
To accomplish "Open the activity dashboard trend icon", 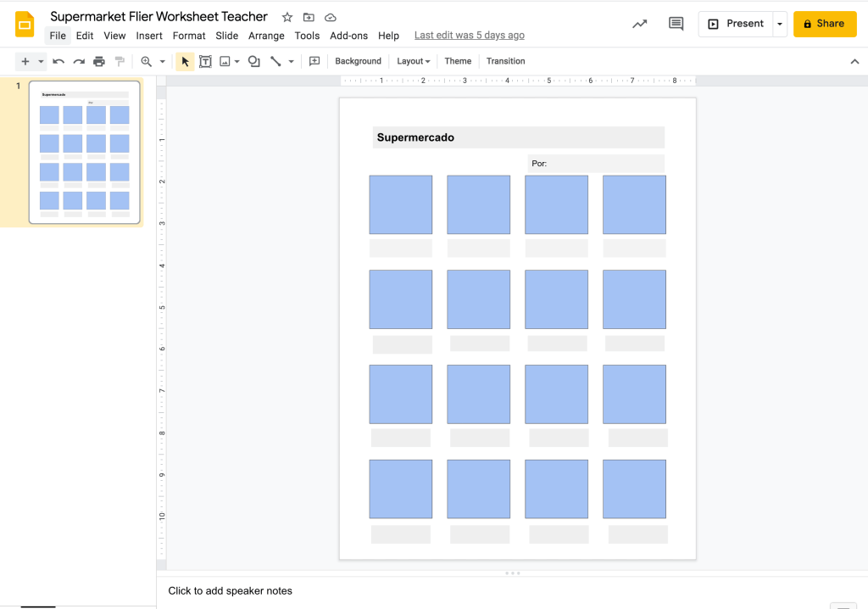I will coord(640,24).
